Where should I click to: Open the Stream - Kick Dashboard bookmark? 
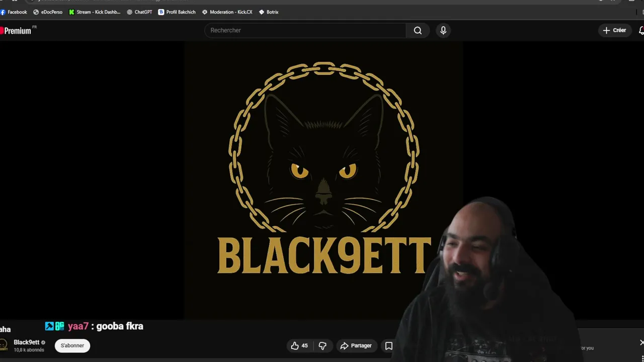pyautogui.click(x=95, y=12)
